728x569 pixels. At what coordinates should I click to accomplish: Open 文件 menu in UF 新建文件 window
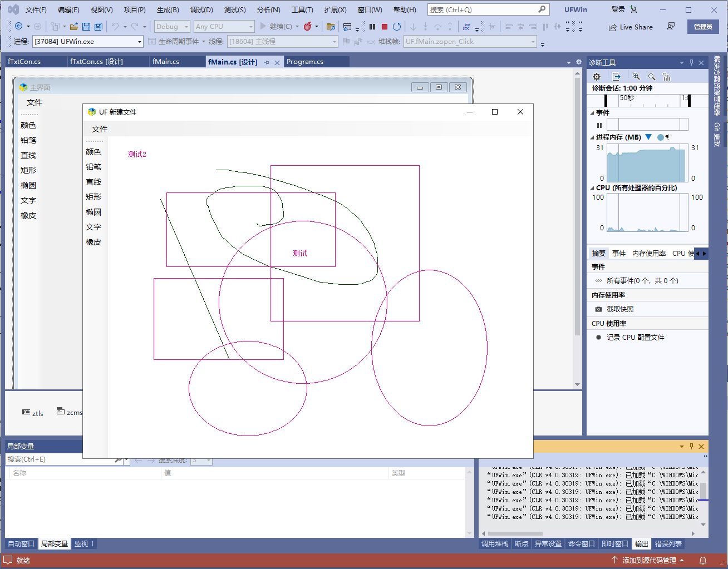tap(100, 129)
